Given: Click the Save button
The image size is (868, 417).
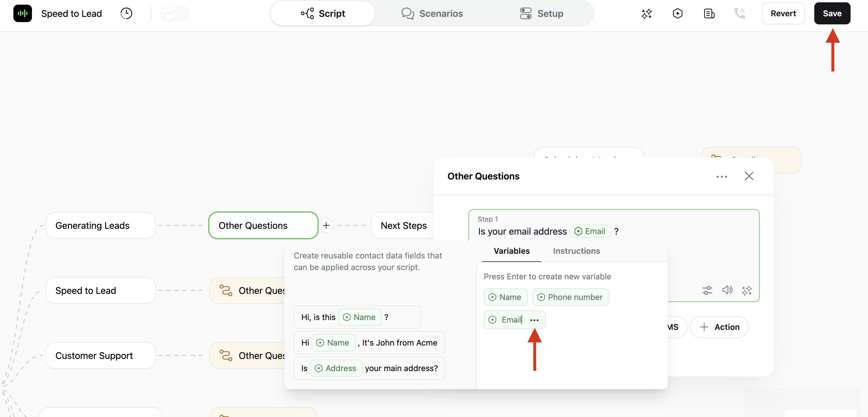Looking at the screenshot, I should (x=832, y=13).
